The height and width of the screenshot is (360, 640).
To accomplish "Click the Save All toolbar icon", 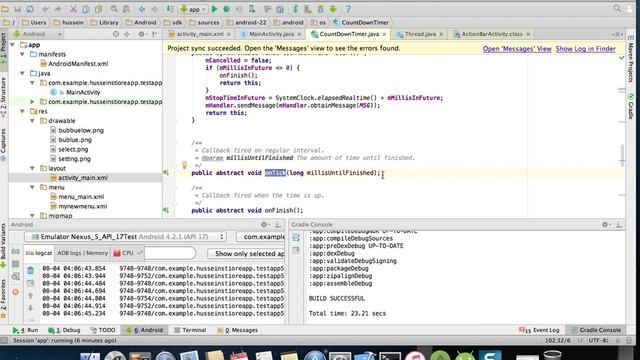I will tap(18, 9).
